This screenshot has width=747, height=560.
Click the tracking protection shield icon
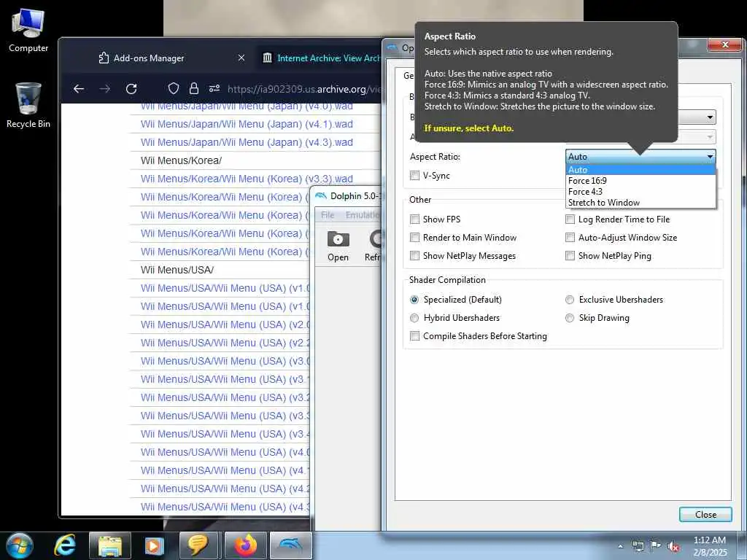pyautogui.click(x=174, y=88)
